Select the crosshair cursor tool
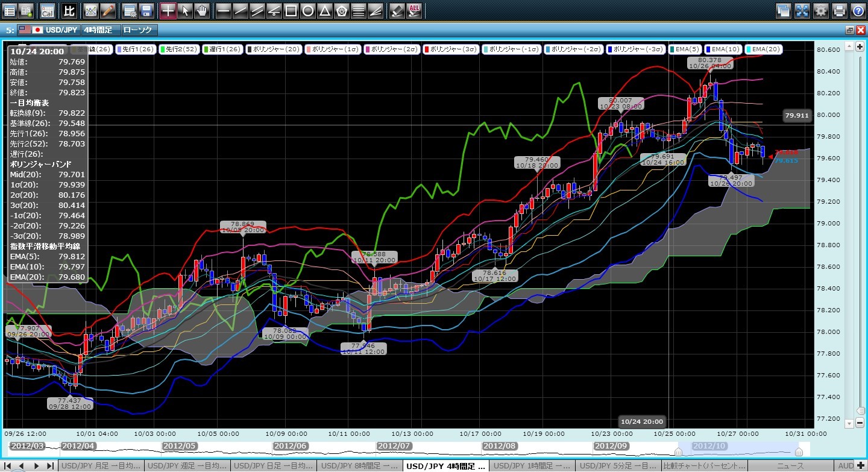This screenshot has width=868, height=472. pos(168,10)
